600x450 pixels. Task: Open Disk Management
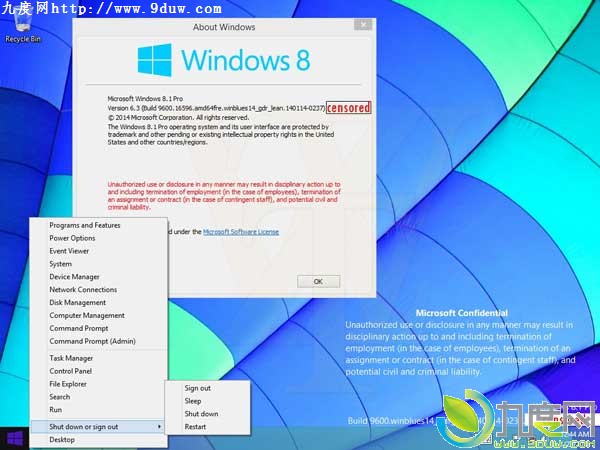[98, 303]
